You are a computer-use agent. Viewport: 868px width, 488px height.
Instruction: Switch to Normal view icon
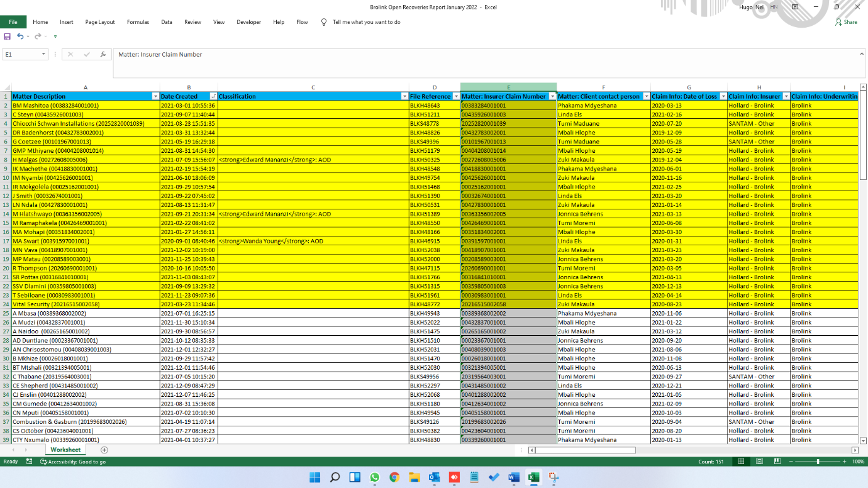coord(741,462)
